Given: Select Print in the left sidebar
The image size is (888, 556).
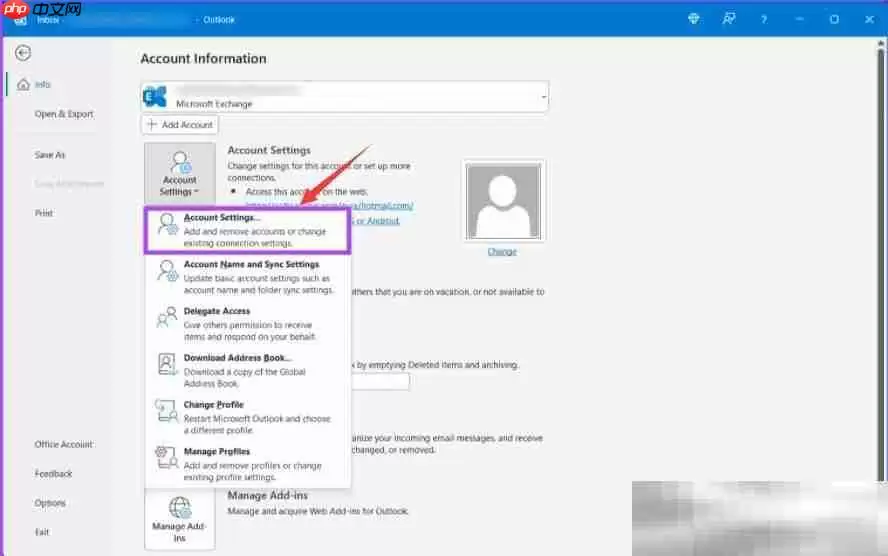Looking at the screenshot, I should [44, 213].
